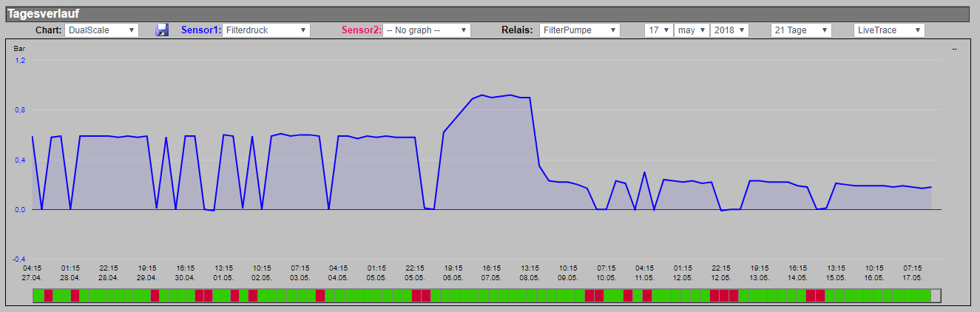Screen dimensions: 980x312
Task: Click the 1.2 y-axis value
Action: click(21, 60)
